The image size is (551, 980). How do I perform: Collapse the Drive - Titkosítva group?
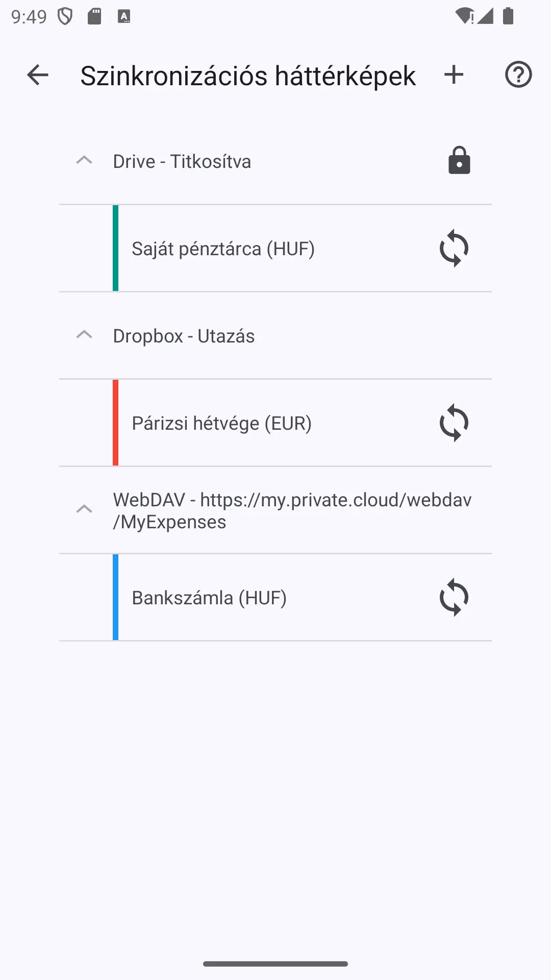[x=84, y=161]
